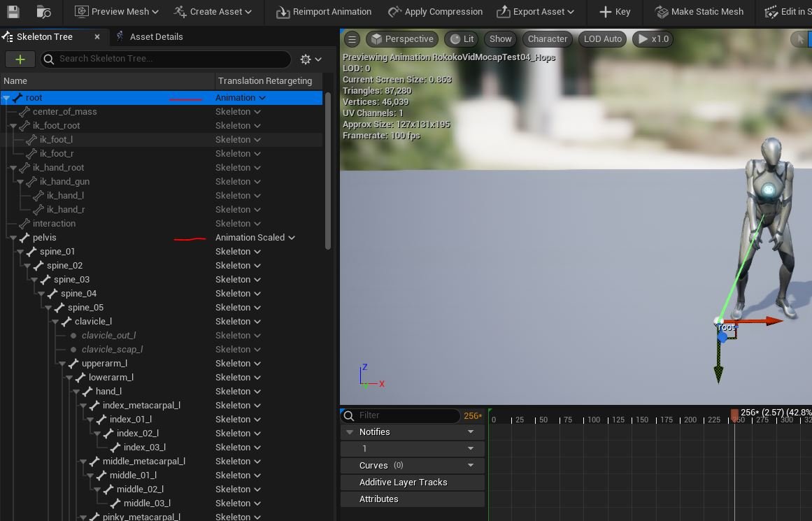The image size is (812, 521).
Task: Collapse the Notifies track section
Action: tap(350, 431)
